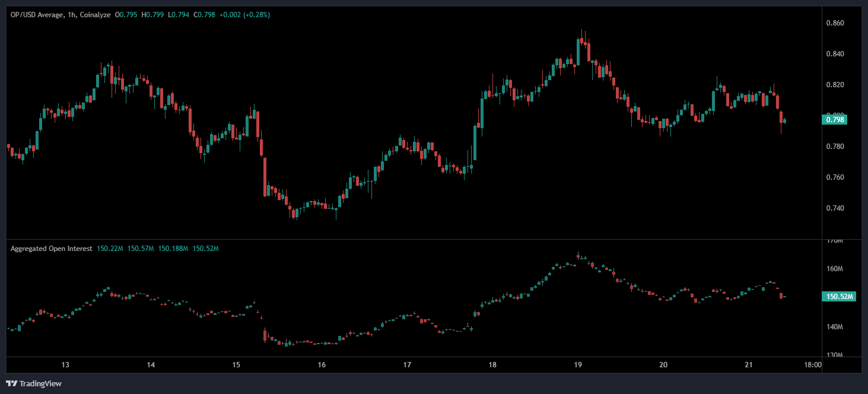Select date 13 on the time axis

click(x=65, y=365)
